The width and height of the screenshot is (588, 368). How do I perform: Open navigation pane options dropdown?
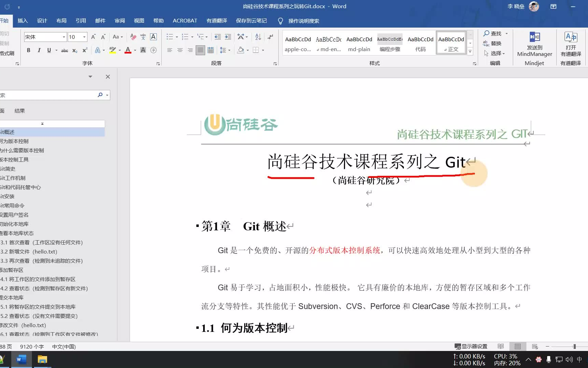point(90,77)
